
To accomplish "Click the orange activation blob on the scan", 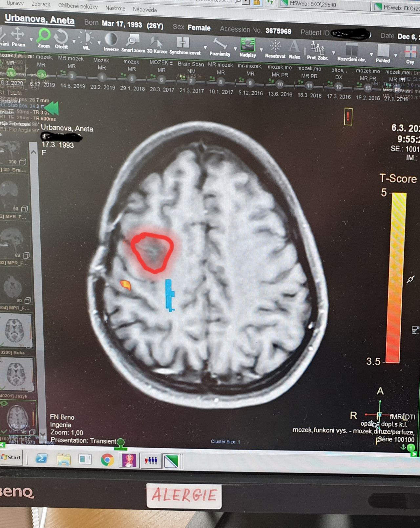I will [x=125, y=285].
